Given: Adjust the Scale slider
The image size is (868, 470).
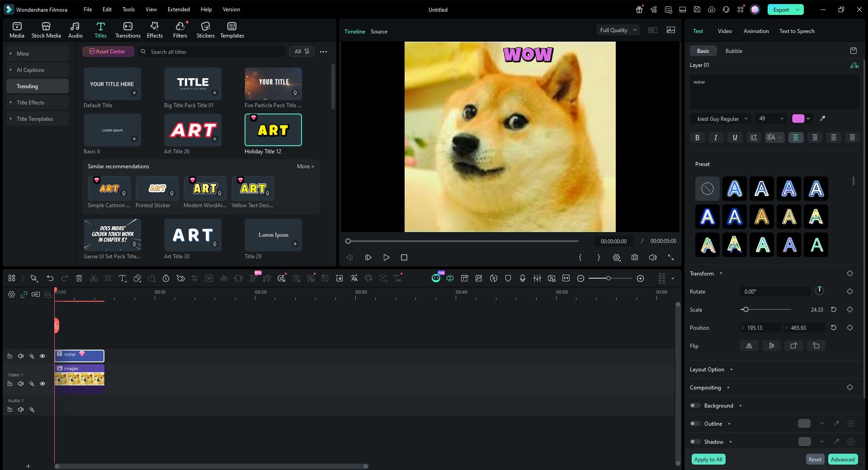Looking at the screenshot, I should (746, 309).
